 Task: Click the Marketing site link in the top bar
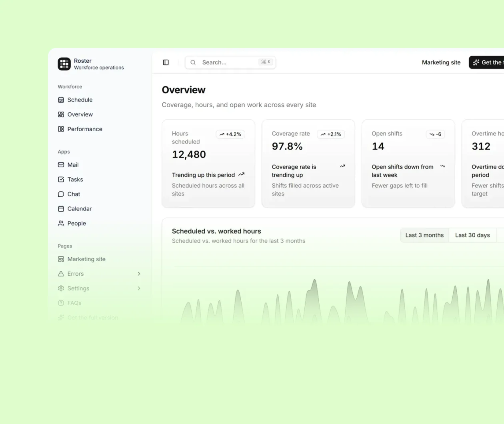coord(441,62)
